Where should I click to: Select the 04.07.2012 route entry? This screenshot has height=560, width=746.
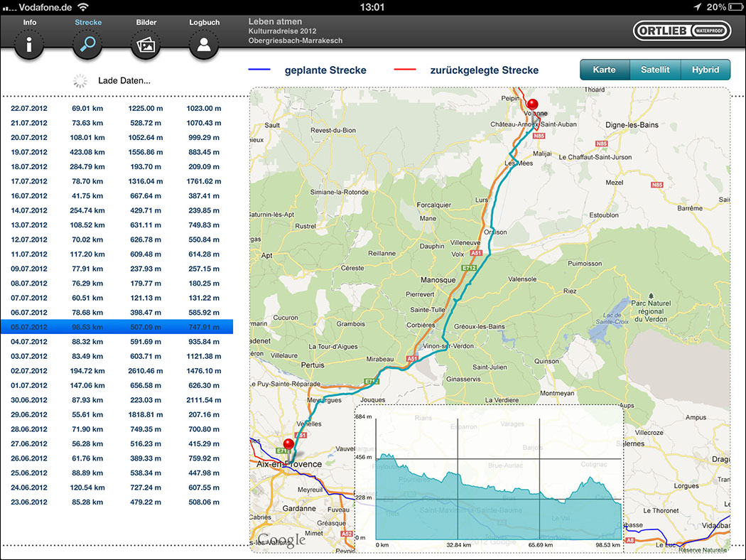(x=117, y=342)
